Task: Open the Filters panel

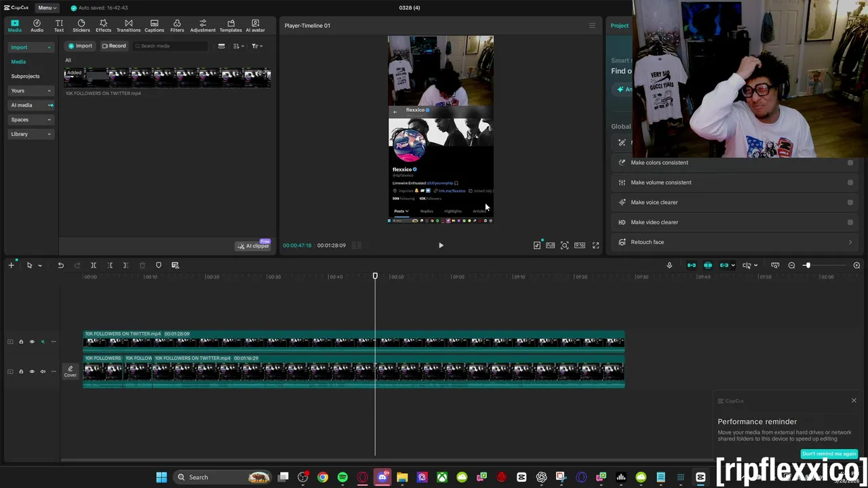Action: click(177, 26)
